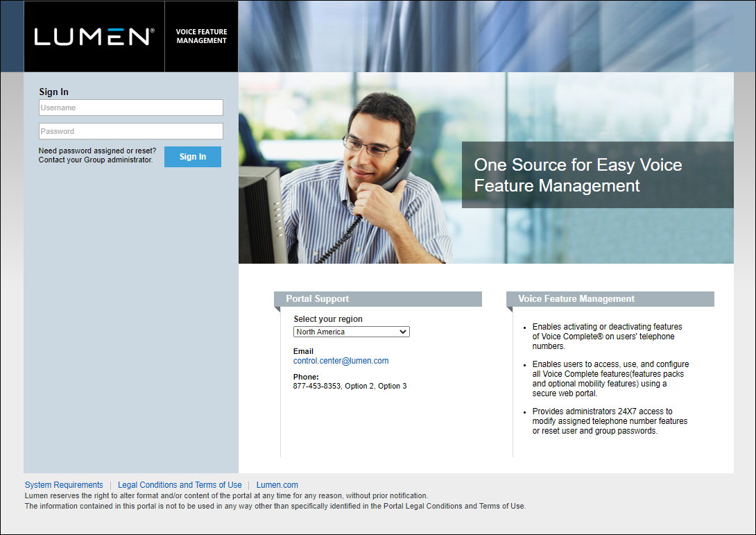
Task: Click 'Lumen reserves the right' footer notice
Action: [x=226, y=495]
